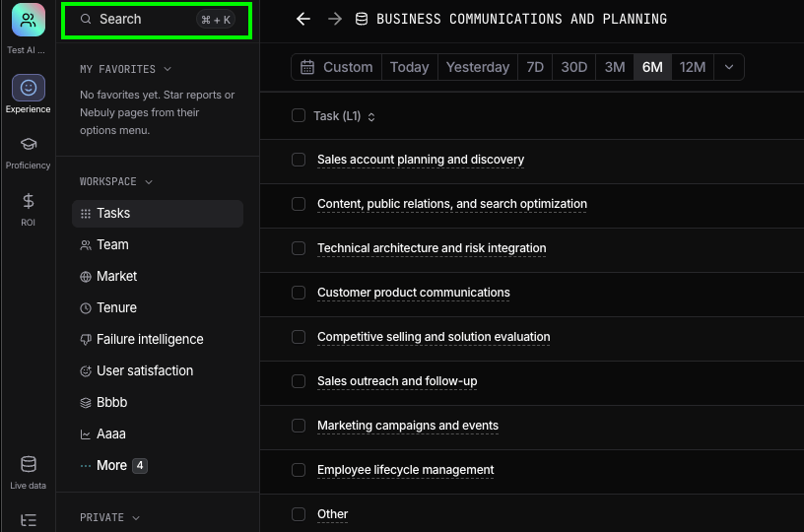The width and height of the screenshot is (804, 532).
Task: Click the database icon beside page title
Action: (x=362, y=20)
